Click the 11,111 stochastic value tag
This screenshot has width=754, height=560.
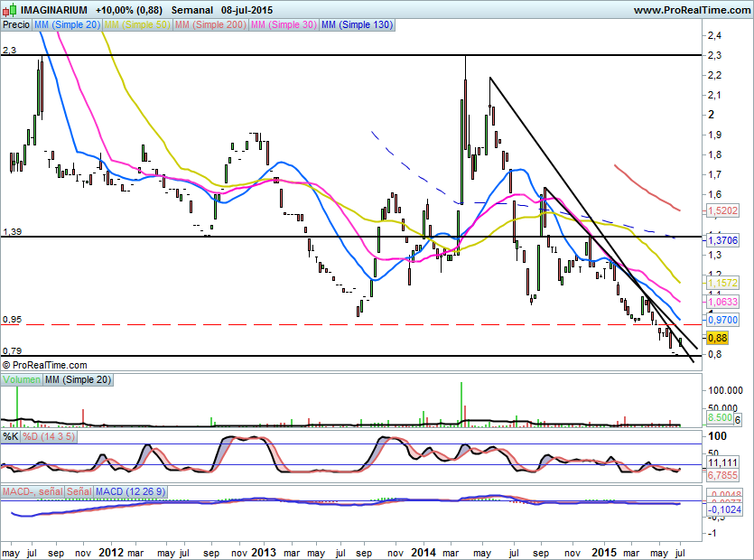click(x=722, y=462)
